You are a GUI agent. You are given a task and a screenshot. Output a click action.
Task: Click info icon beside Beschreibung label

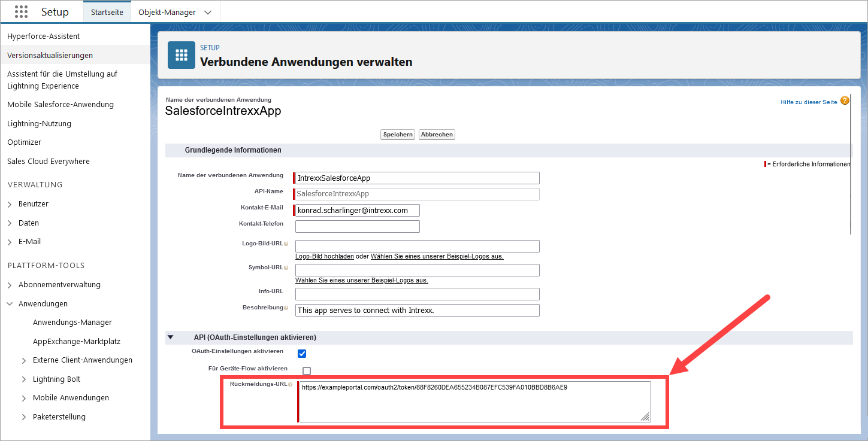pyautogui.click(x=286, y=308)
